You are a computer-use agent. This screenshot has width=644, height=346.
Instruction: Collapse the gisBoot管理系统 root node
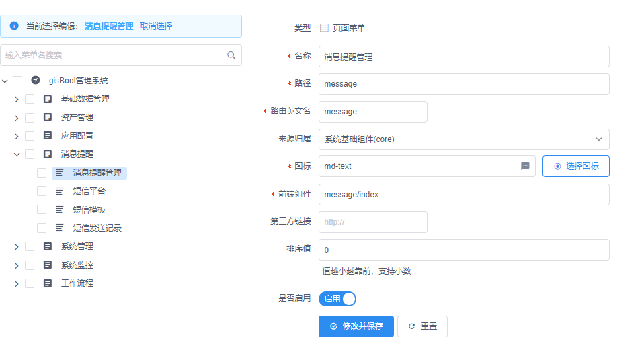[5, 81]
